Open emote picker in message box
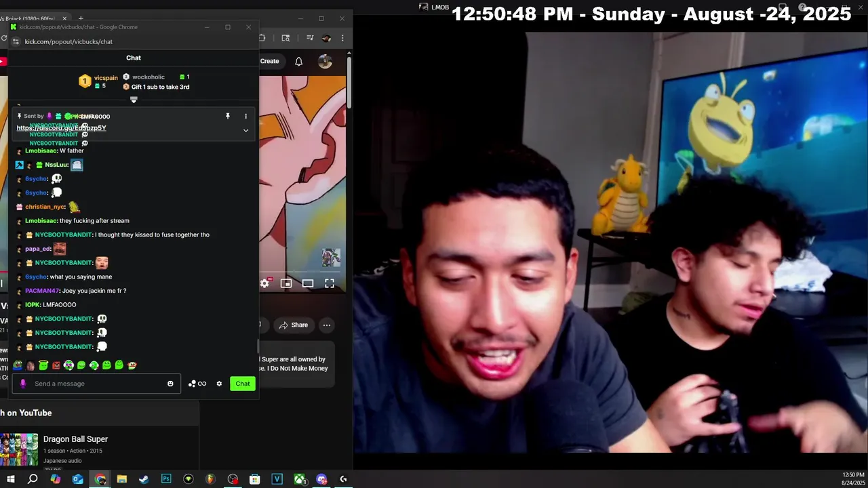868x488 pixels. click(170, 384)
